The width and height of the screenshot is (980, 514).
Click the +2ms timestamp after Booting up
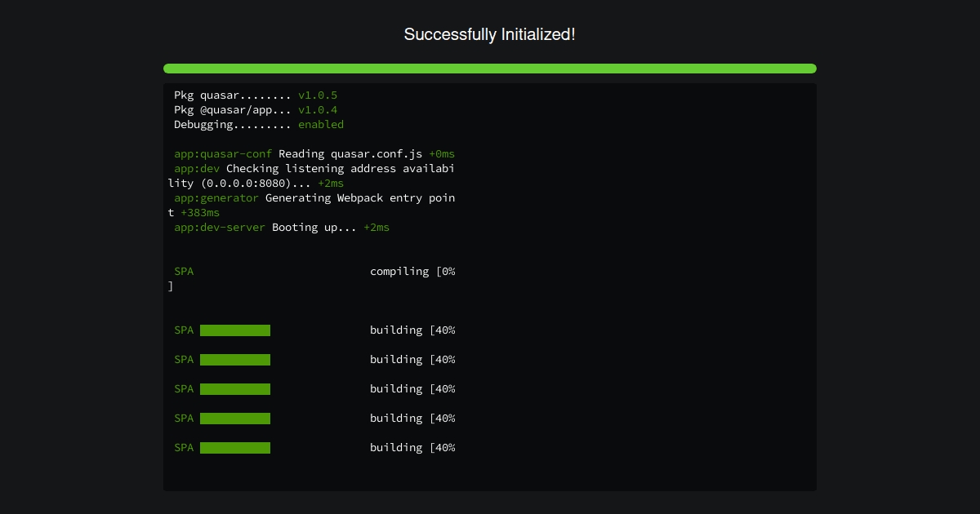(x=376, y=227)
